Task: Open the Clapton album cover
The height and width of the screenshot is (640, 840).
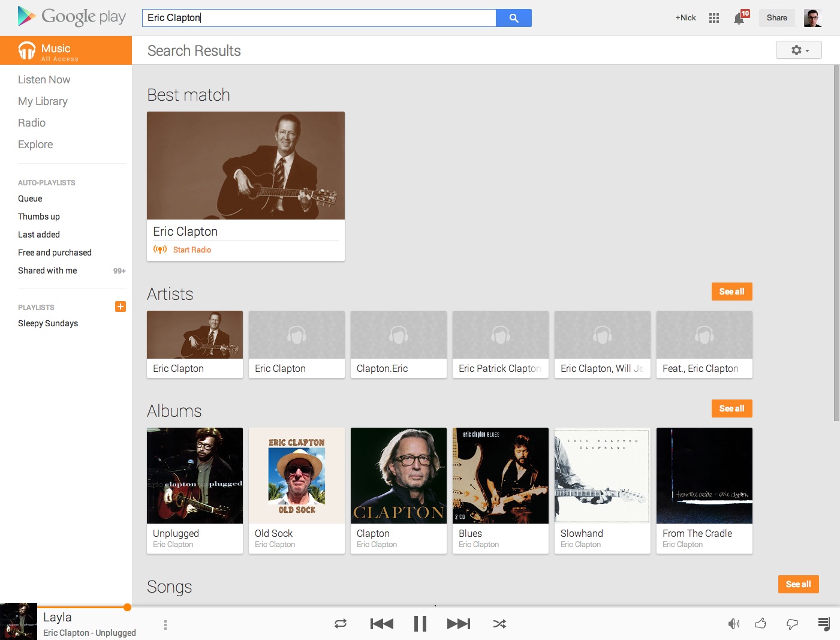Action: point(399,476)
